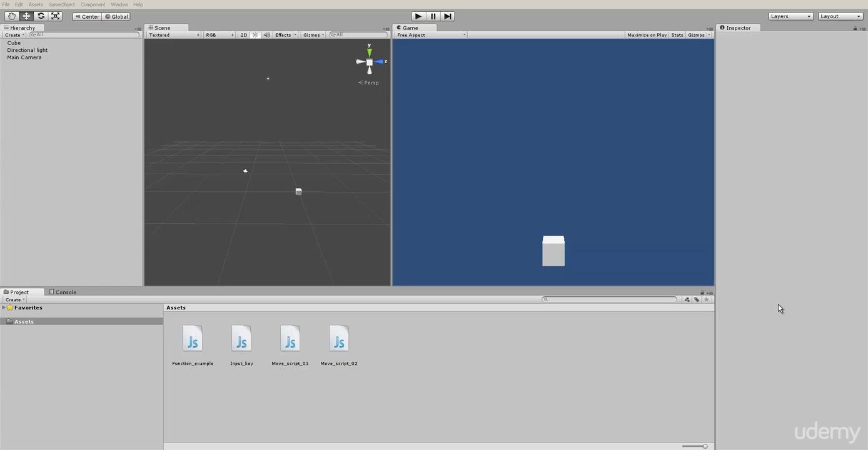This screenshot has width=868, height=450.
Task: Enable Maximize on Play in the Game view
Action: [x=647, y=35]
